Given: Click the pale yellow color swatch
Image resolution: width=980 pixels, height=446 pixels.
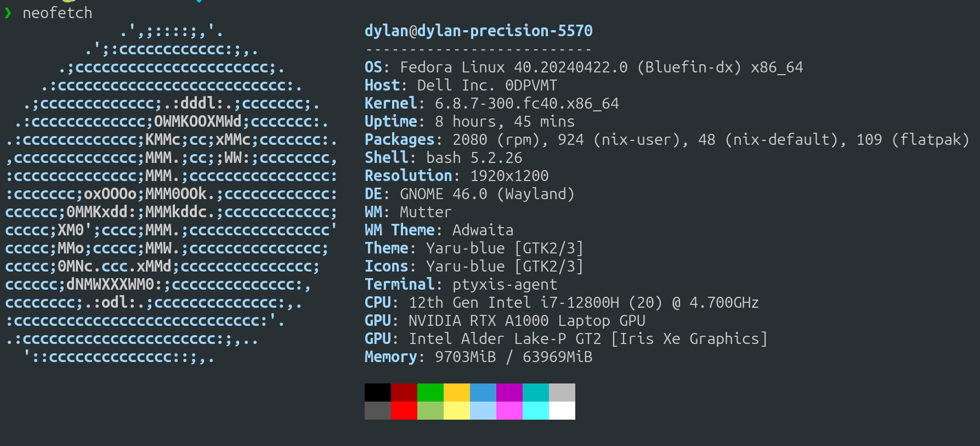Looking at the screenshot, I should [x=457, y=410].
